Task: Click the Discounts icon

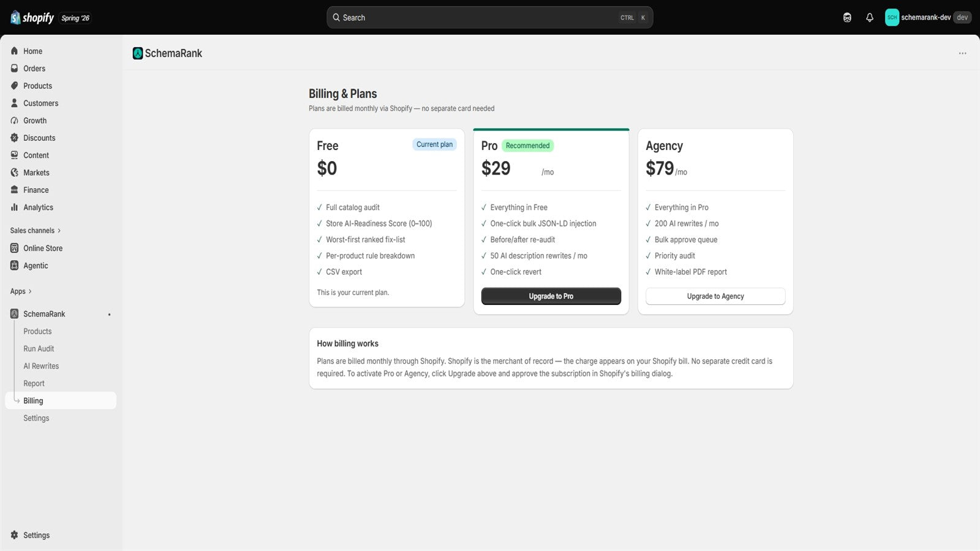Action: [15, 138]
